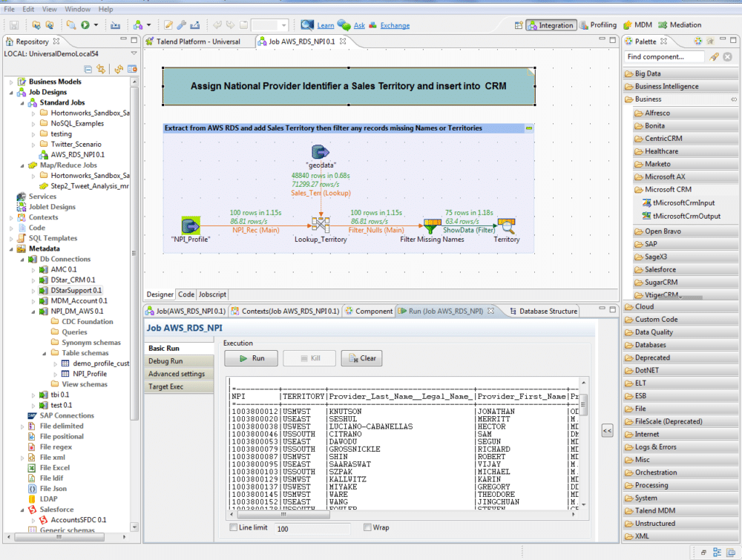Select the NPI_Profile component on canvas
Screen dimensions: 742x560
click(x=191, y=225)
